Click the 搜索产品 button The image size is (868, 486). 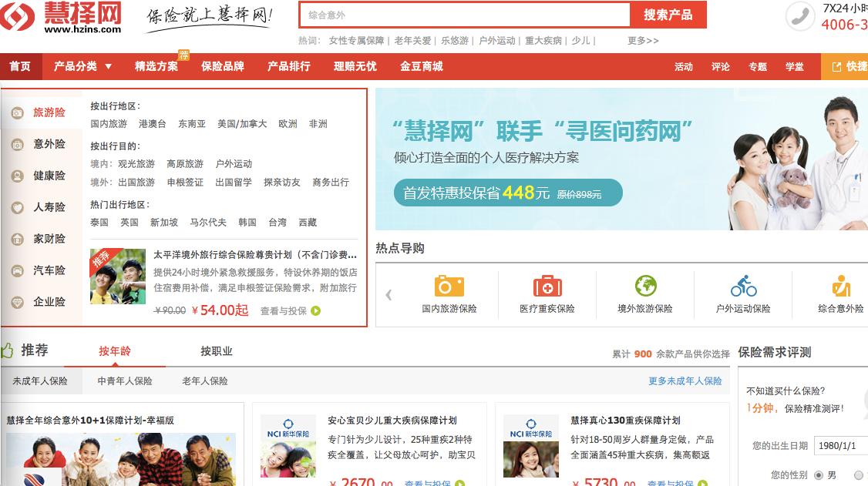point(668,15)
